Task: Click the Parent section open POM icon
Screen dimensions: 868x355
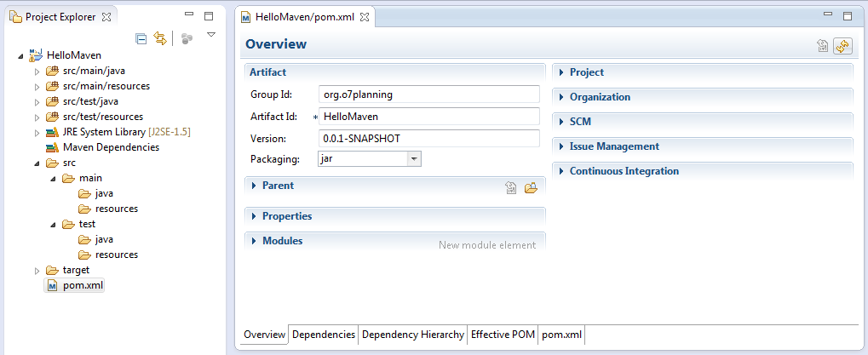Action: (x=511, y=188)
